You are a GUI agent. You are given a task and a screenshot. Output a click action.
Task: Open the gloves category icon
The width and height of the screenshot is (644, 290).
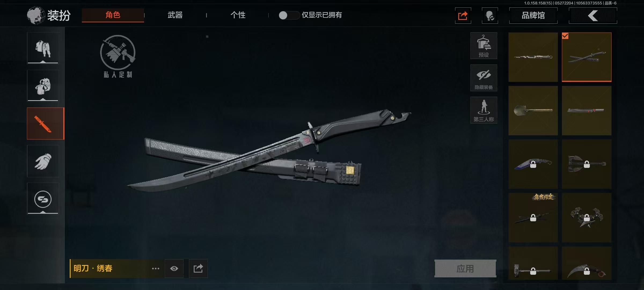click(x=43, y=161)
